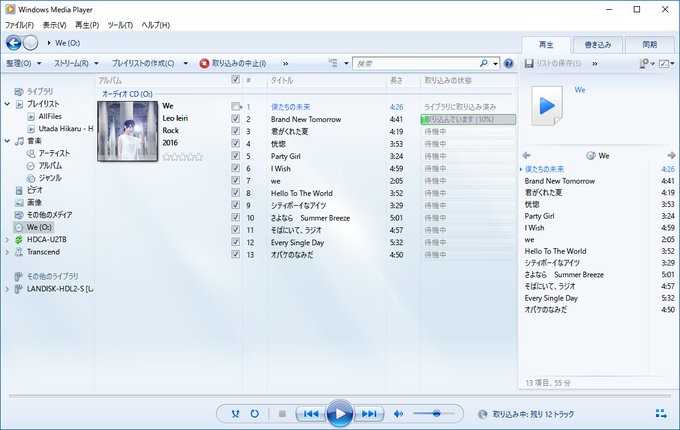Open the ストリーム(R) dropdown
The image size is (680, 430).
(x=76, y=64)
